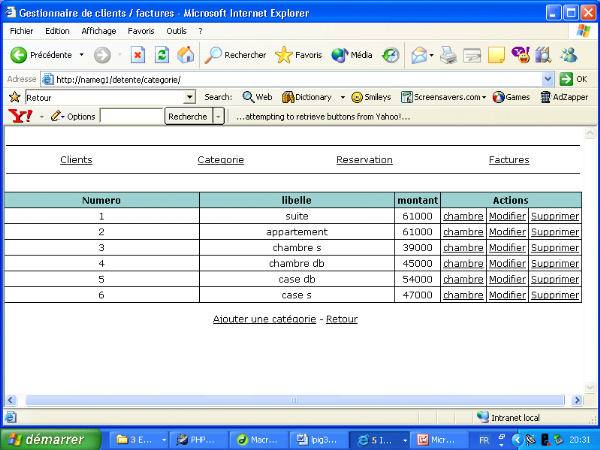Open the Rechercher search panel
Image resolution: width=600 pixels, height=450 pixels.
coord(236,55)
